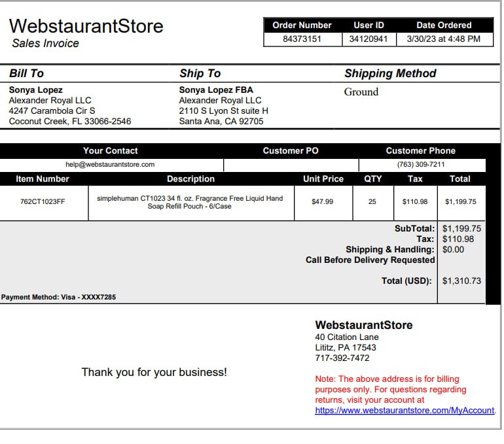504x444 pixels.
Task: Click the Sales Invoice subtitle
Action: (x=45, y=43)
